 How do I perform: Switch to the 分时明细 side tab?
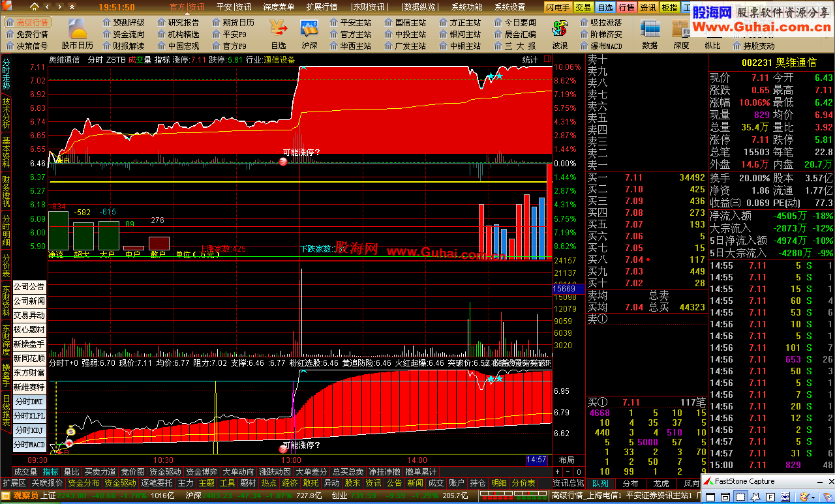tap(6, 230)
